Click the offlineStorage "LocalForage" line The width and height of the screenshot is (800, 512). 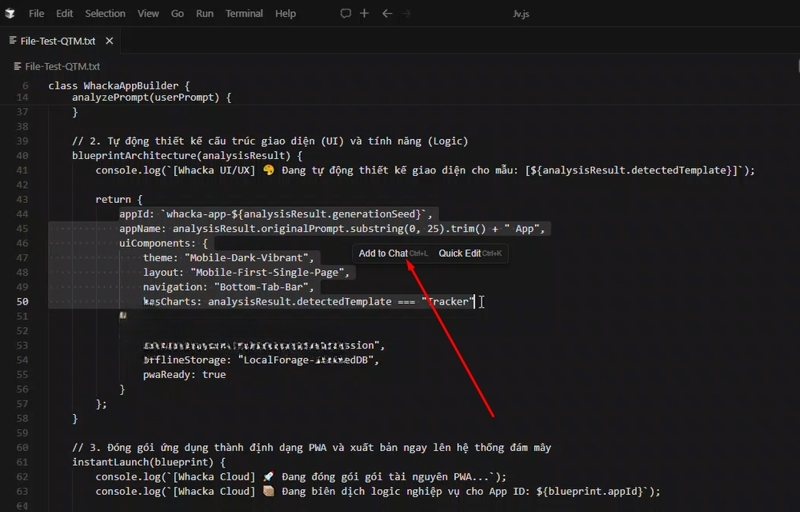coord(261,360)
